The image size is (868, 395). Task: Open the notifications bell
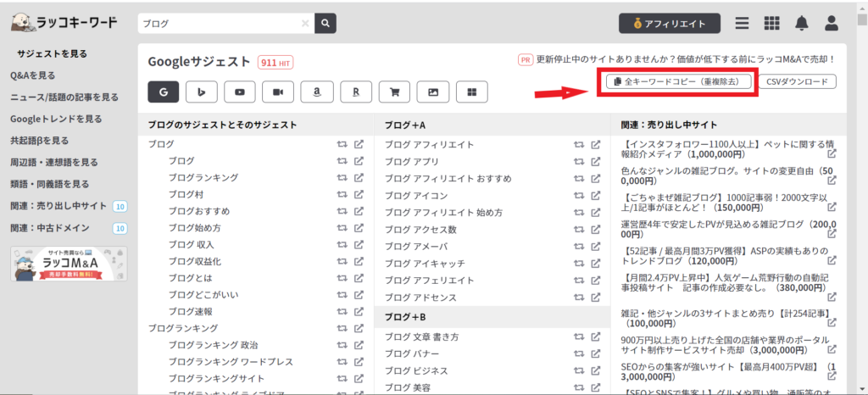coord(801,23)
